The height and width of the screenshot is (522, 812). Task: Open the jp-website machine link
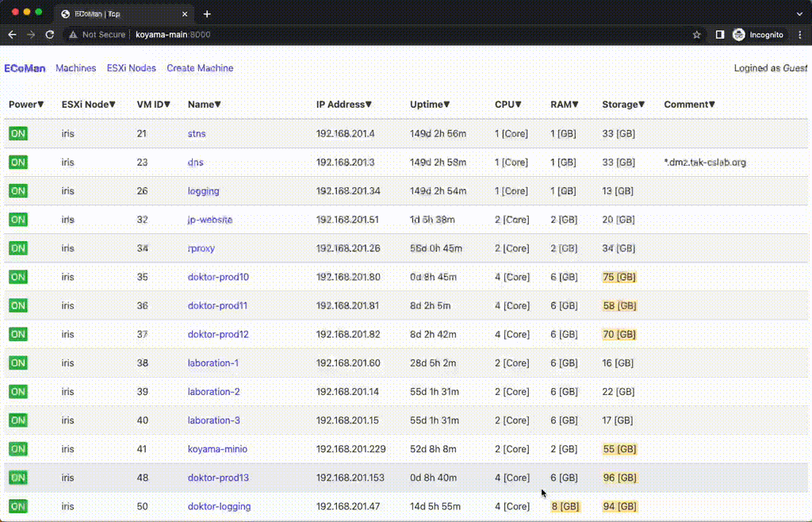click(x=209, y=220)
